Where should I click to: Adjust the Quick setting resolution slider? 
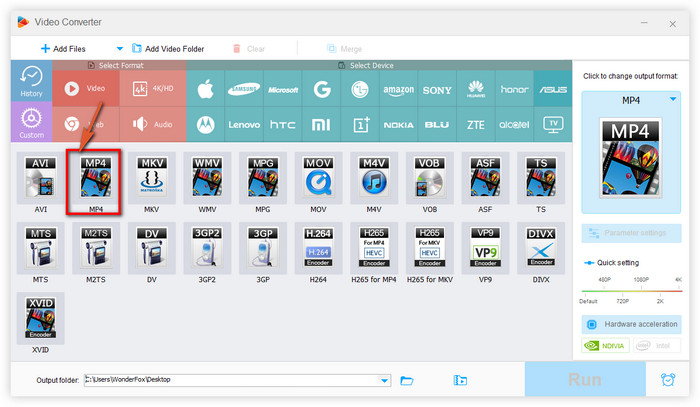point(632,291)
